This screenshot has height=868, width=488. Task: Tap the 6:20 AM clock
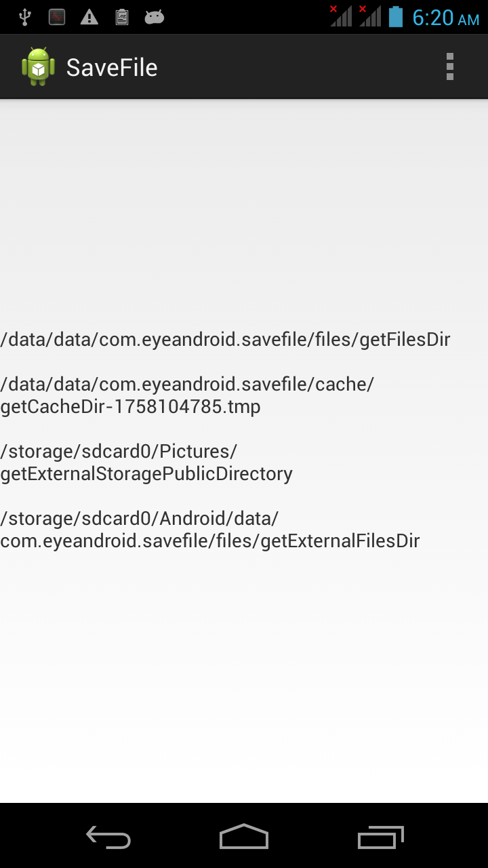446,18
